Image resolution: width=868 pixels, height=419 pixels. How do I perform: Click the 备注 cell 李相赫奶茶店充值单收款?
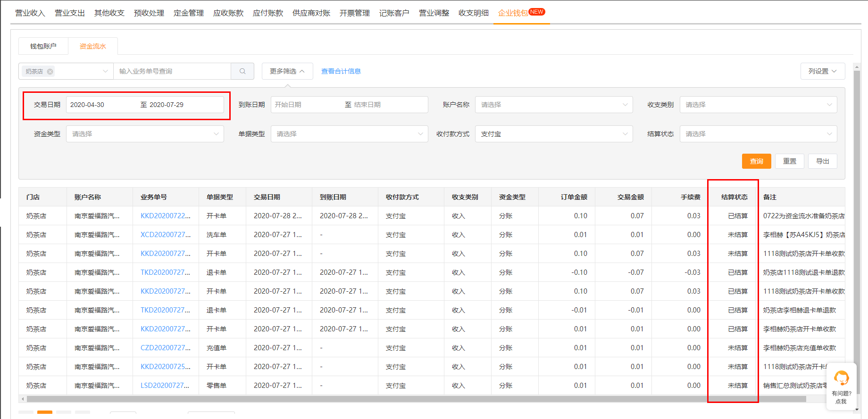(800, 348)
